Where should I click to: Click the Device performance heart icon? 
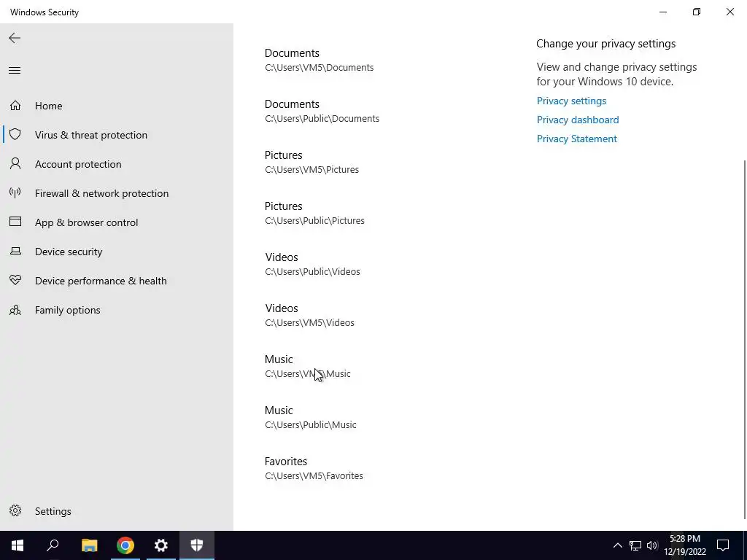coord(15,280)
